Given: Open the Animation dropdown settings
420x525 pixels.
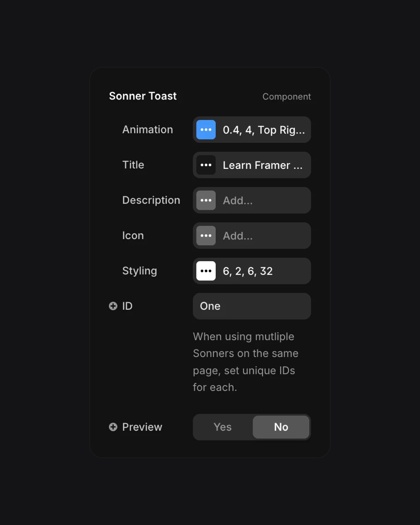Looking at the screenshot, I should pos(206,129).
